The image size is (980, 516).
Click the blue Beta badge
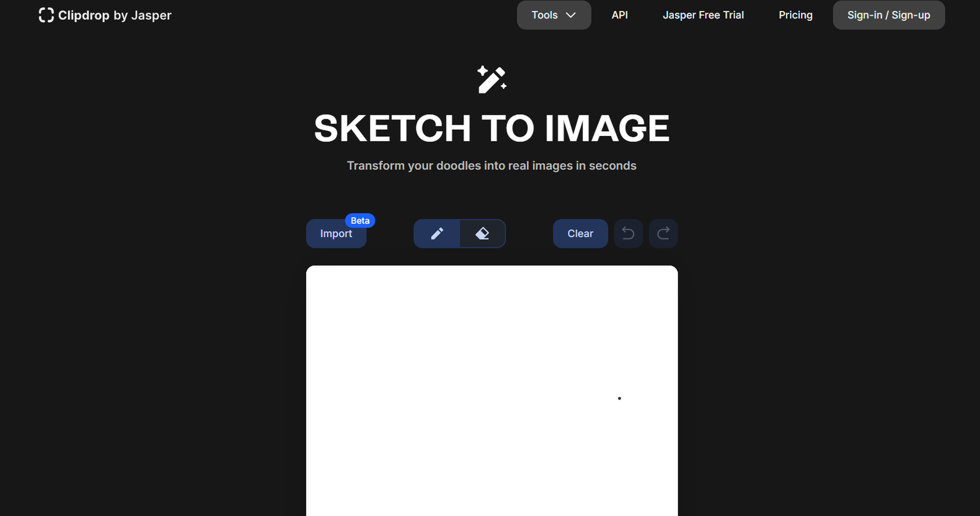point(360,221)
